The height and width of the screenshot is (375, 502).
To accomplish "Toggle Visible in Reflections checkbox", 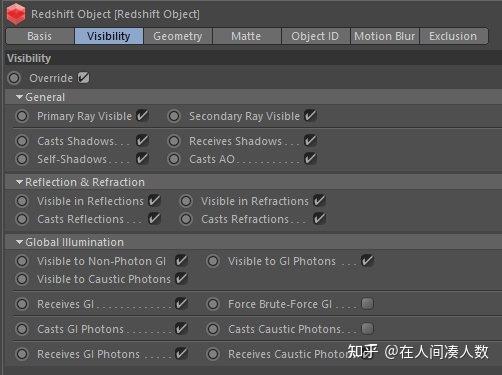I will click(x=154, y=201).
